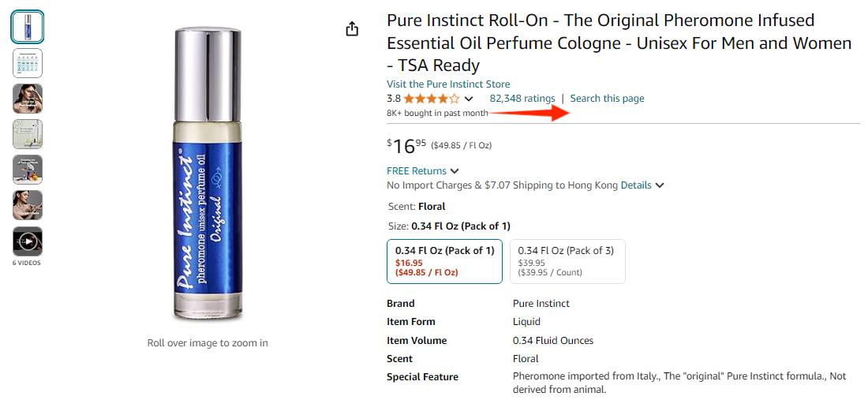This screenshot has width=868, height=400.
Task: Expand shipping Details chevron
Action: pyautogui.click(x=660, y=185)
